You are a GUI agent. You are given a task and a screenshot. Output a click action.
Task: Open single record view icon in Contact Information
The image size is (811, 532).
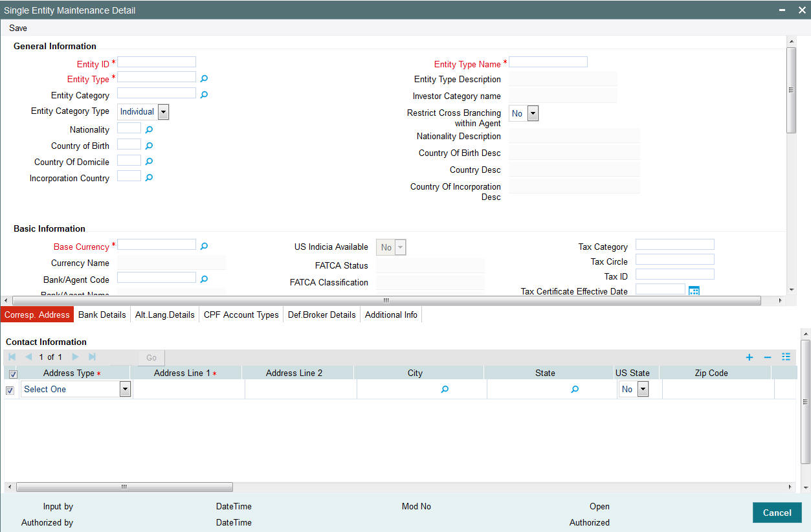click(786, 357)
